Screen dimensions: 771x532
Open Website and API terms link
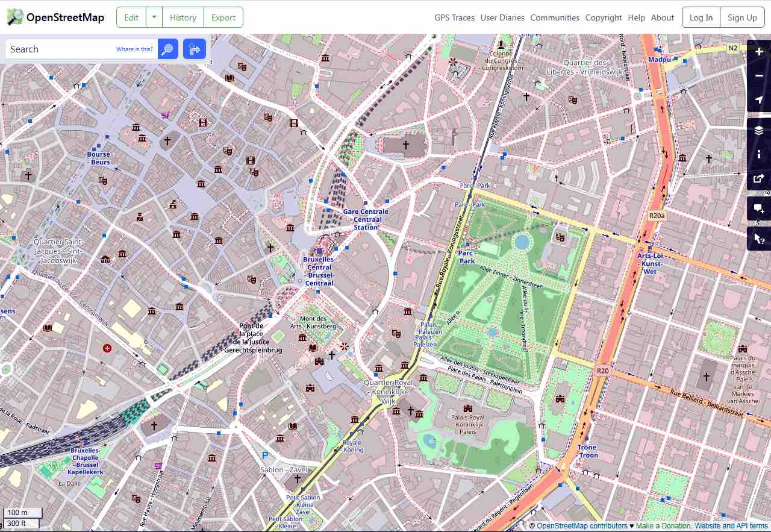pos(731,526)
